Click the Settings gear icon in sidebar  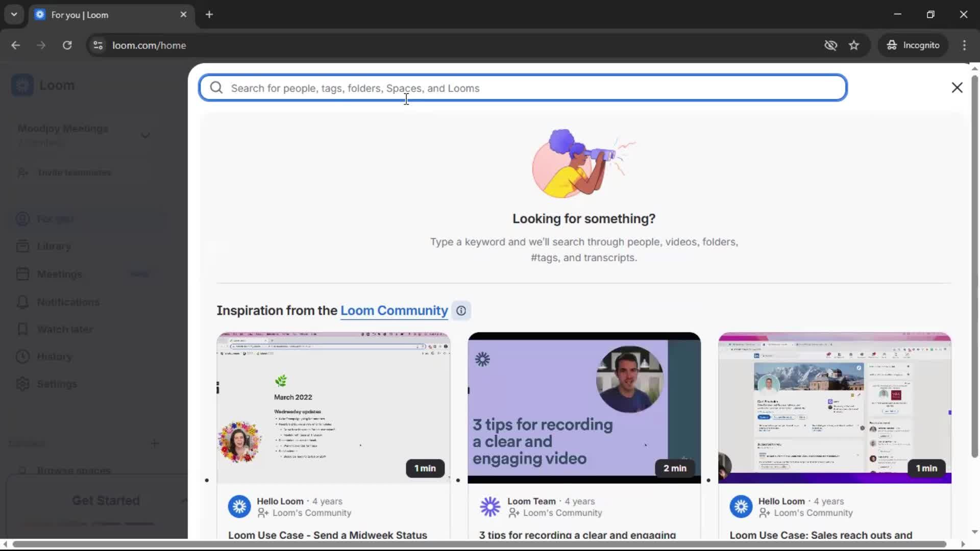(x=22, y=384)
